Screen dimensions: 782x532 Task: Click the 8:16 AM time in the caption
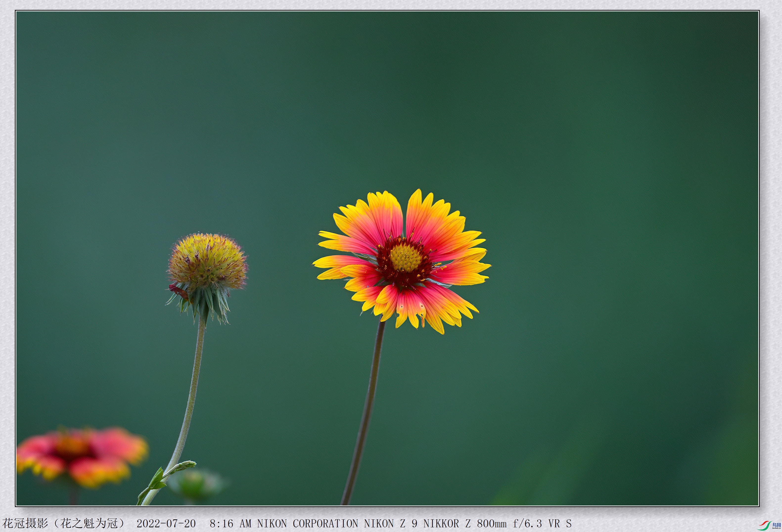click(230, 524)
